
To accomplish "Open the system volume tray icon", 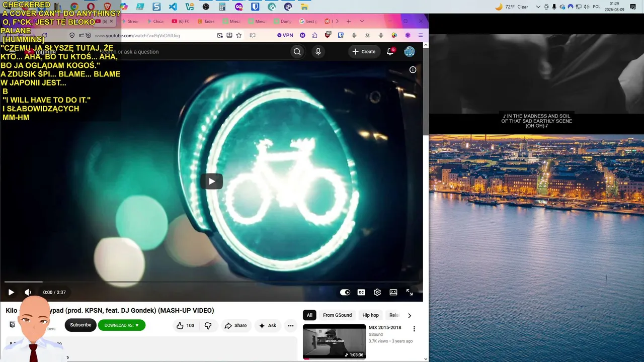I will click(x=587, y=7).
